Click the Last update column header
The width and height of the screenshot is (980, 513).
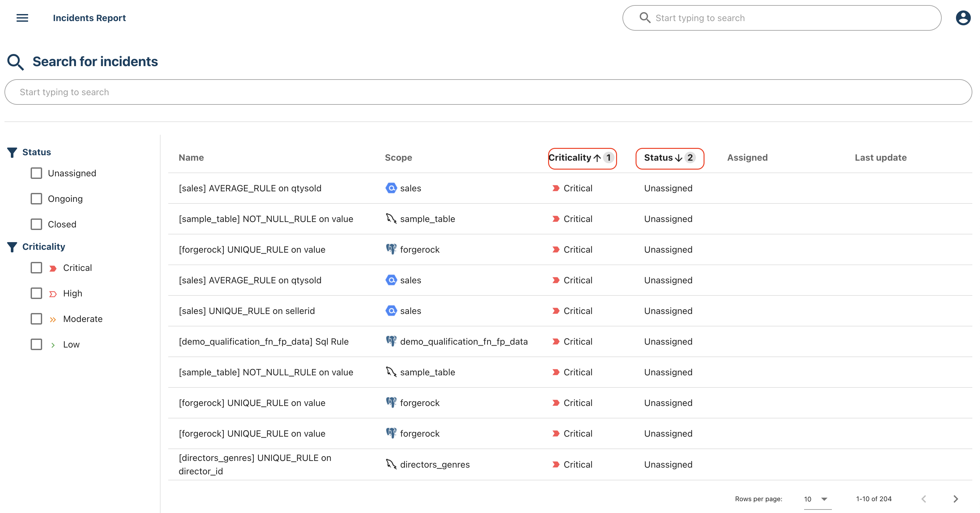point(880,157)
